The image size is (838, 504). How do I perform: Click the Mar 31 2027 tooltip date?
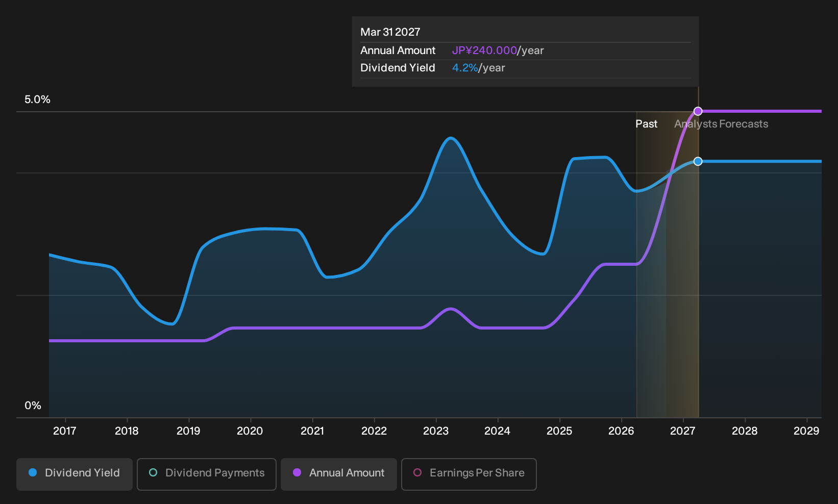390,32
